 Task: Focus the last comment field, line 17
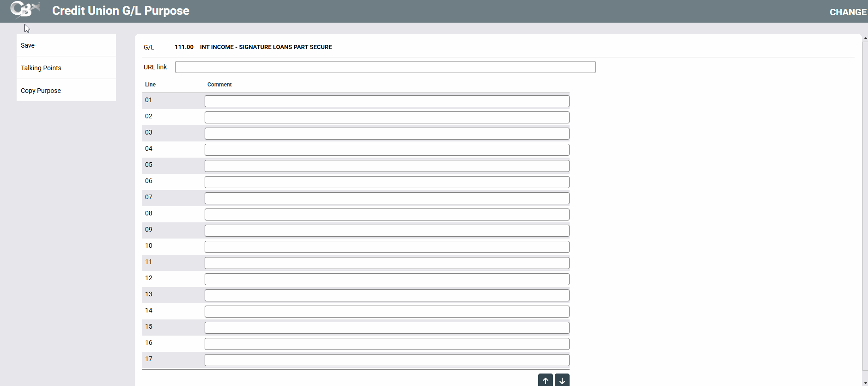pyautogui.click(x=387, y=360)
